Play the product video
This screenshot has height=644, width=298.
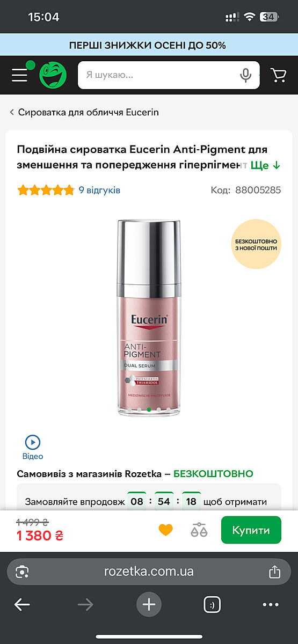tap(33, 448)
